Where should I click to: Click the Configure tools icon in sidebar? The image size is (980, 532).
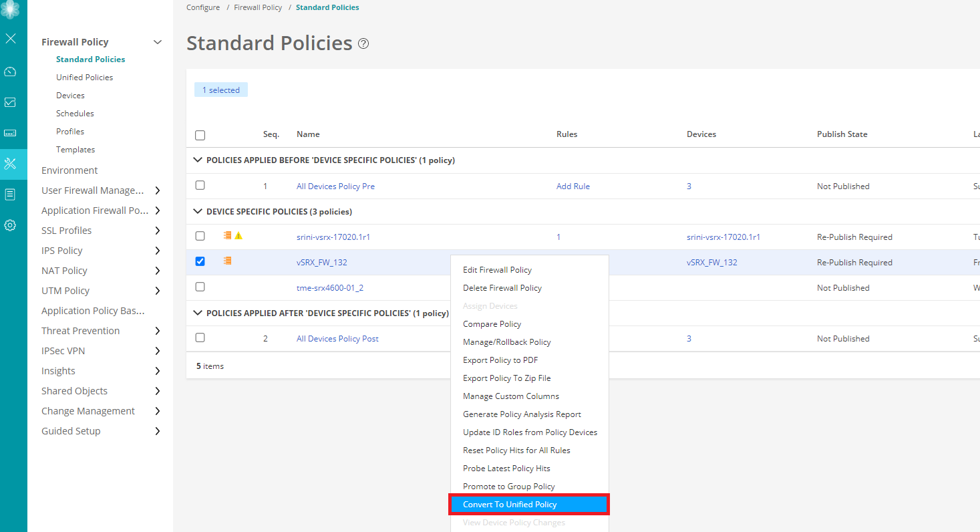10,164
